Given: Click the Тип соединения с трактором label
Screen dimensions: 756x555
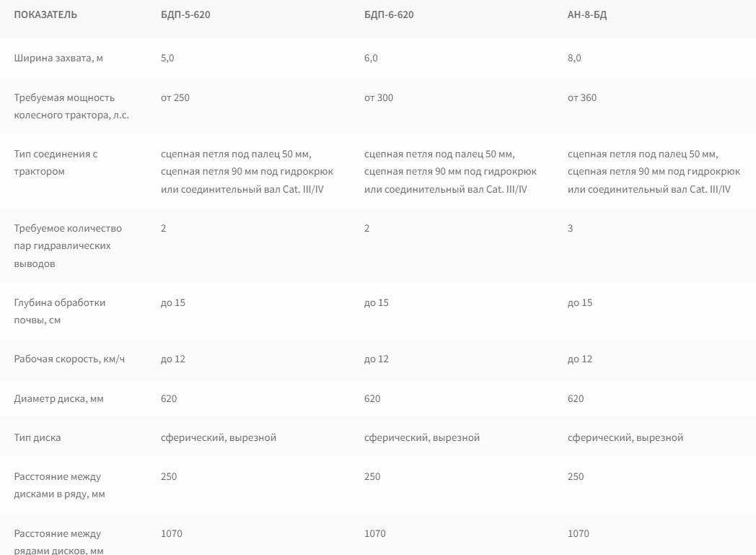Looking at the screenshot, I should point(56,163).
